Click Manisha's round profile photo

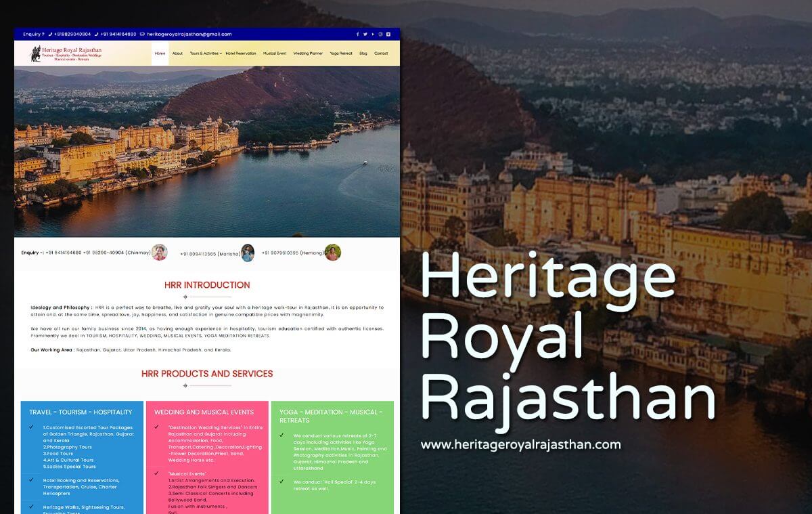[248, 253]
